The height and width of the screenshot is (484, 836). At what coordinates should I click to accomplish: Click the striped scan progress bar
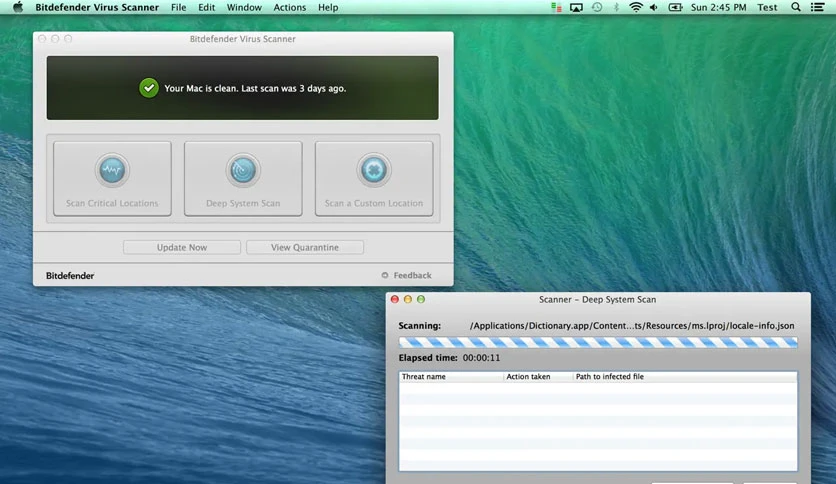pos(598,342)
